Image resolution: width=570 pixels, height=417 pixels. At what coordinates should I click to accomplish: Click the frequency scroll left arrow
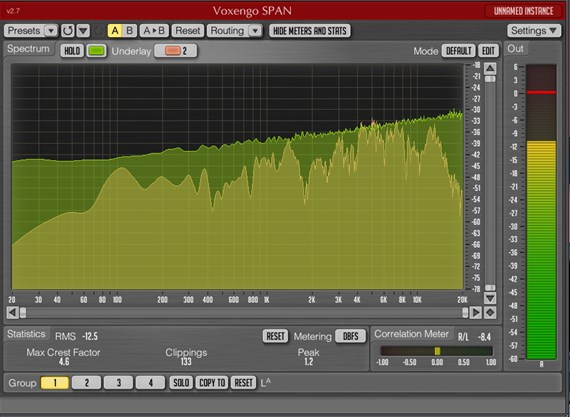tap(12, 312)
